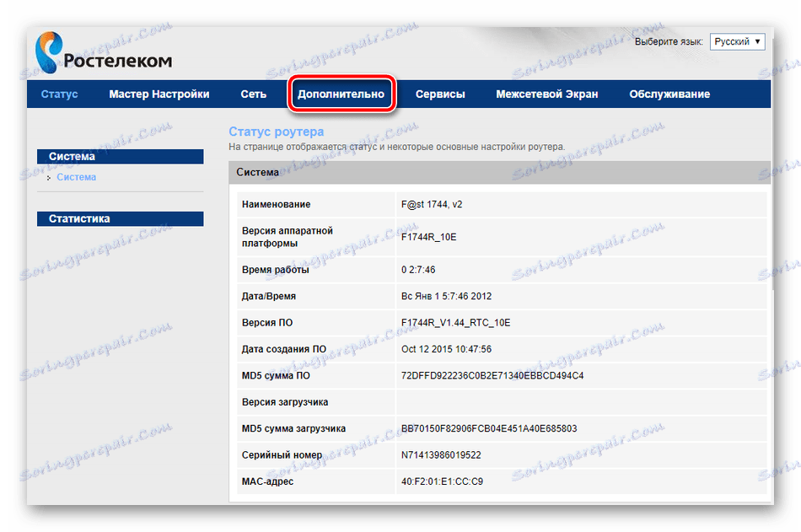Select the MD5 hash 72DFFD922236C0B2E71340EBBCD494C4
This screenshot has height=532, width=801.
pyautogui.click(x=492, y=376)
